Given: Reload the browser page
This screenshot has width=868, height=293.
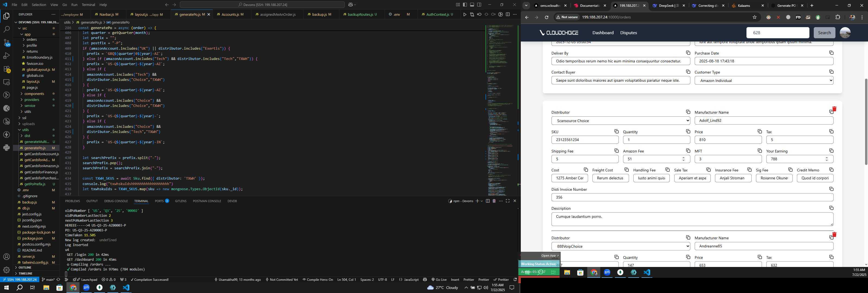Looking at the screenshot, I should tap(547, 17).
